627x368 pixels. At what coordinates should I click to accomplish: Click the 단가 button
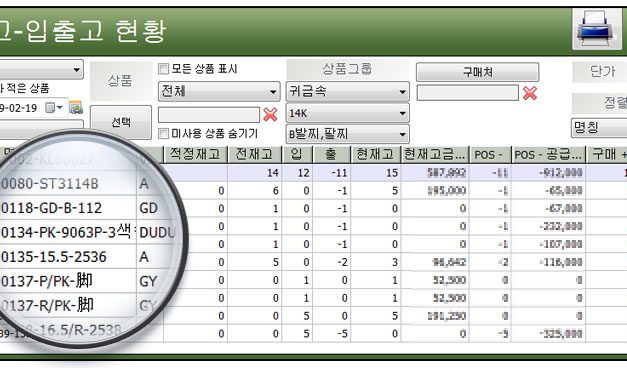point(600,72)
